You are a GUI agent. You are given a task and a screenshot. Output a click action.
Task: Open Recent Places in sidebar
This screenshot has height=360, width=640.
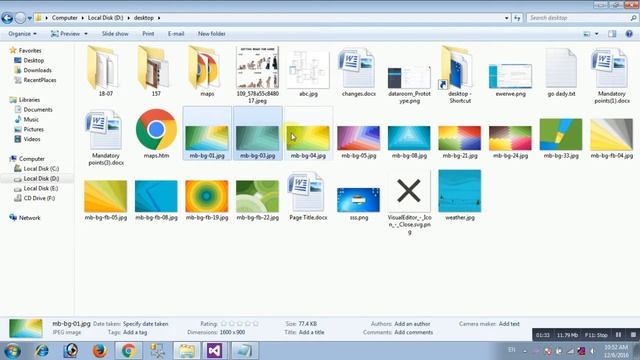[40, 80]
